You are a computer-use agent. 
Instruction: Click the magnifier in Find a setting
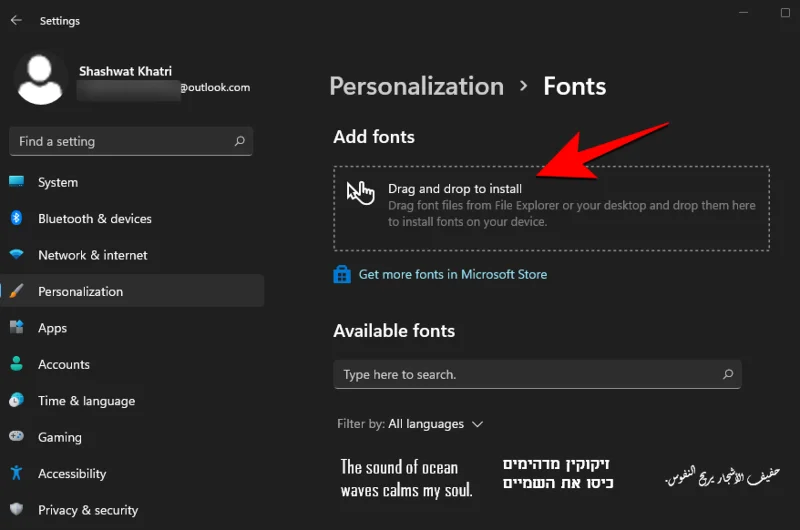pyautogui.click(x=239, y=141)
